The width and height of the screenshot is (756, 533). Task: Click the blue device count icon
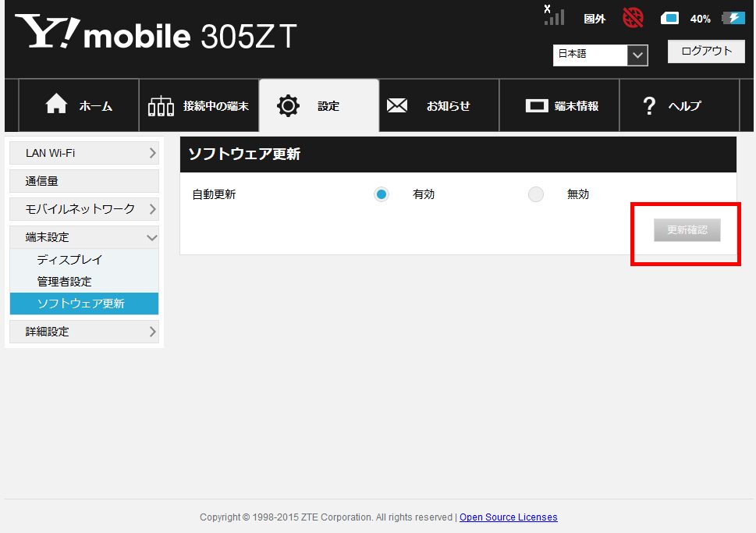669,18
